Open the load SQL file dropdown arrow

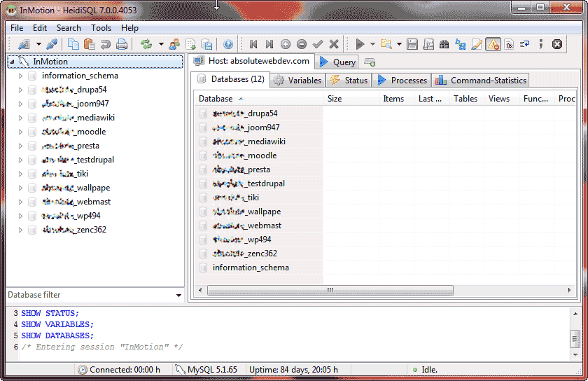click(x=399, y=44)
